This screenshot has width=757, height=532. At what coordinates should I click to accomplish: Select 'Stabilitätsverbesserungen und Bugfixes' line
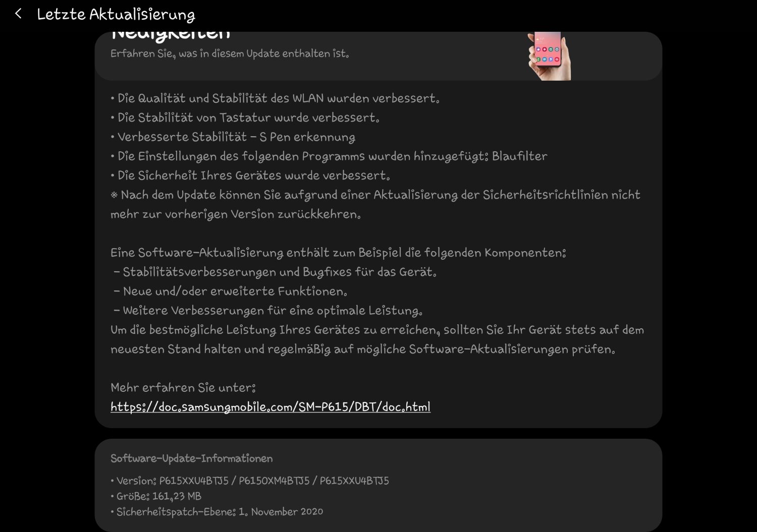click(275, 272)
